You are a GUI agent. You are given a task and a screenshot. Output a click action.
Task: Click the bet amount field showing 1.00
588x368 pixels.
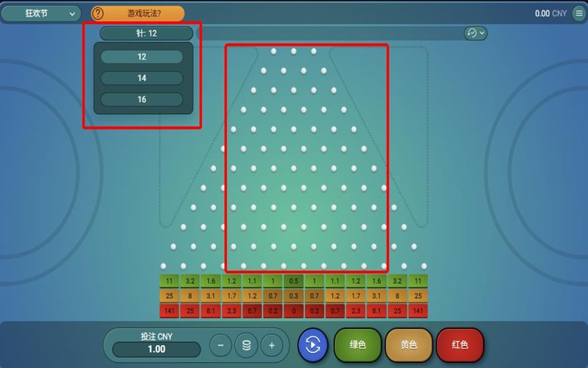157,349
